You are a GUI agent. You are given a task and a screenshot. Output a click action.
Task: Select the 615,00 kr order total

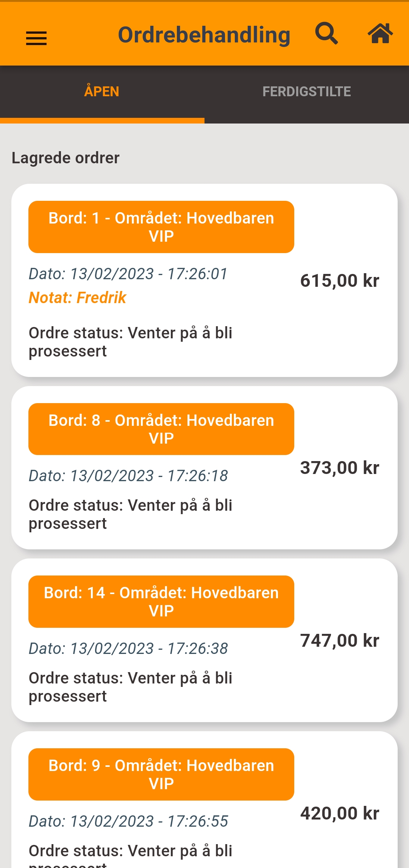tap(340, 281)
